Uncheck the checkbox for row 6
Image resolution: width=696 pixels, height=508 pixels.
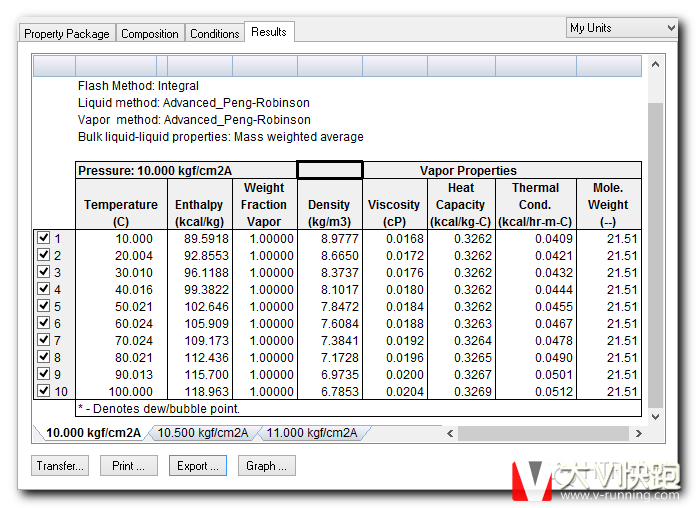(44, 322)
